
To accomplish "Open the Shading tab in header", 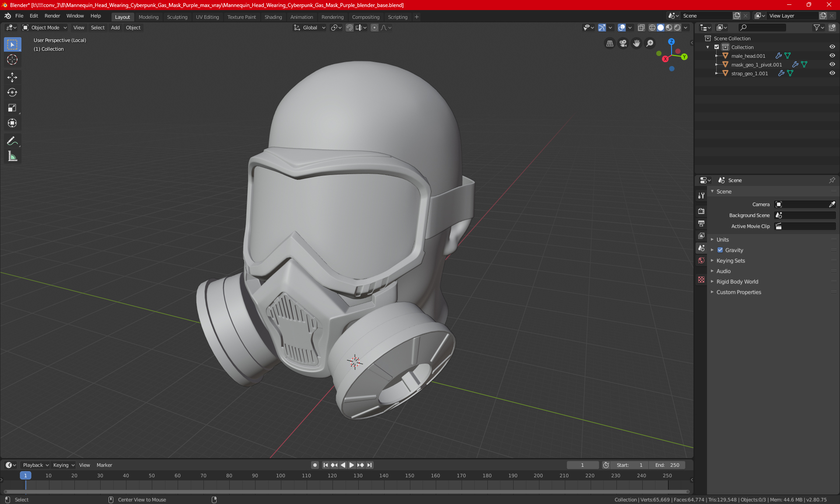I will point(273,16).
